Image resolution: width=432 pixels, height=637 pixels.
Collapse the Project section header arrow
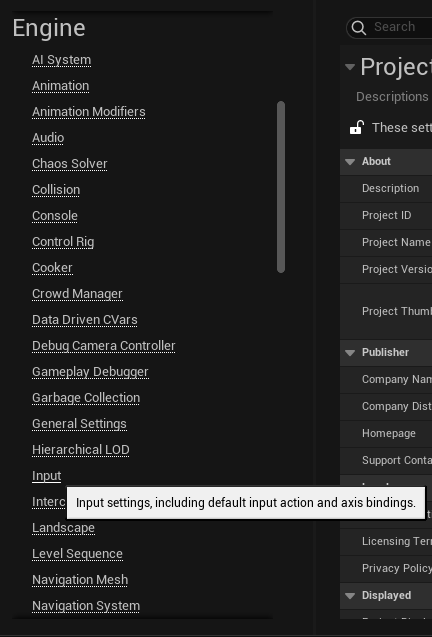350,67
